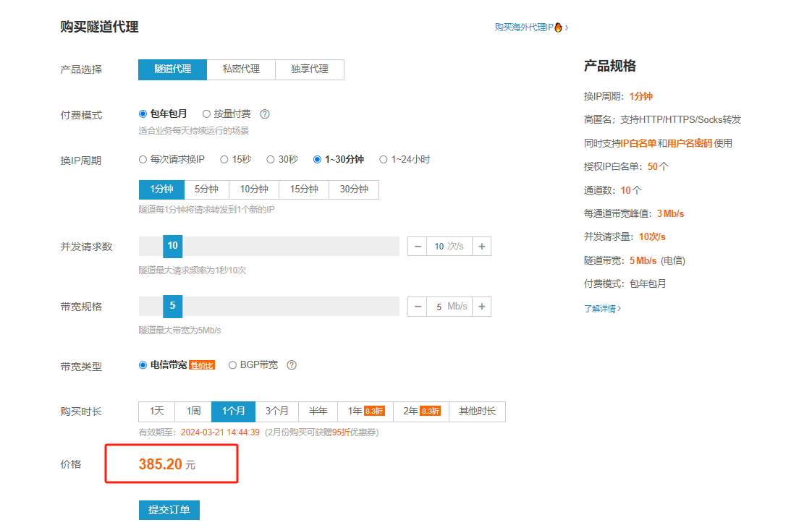
Task: Pick the 10分钟 interval option
Action: coord(254,190)
